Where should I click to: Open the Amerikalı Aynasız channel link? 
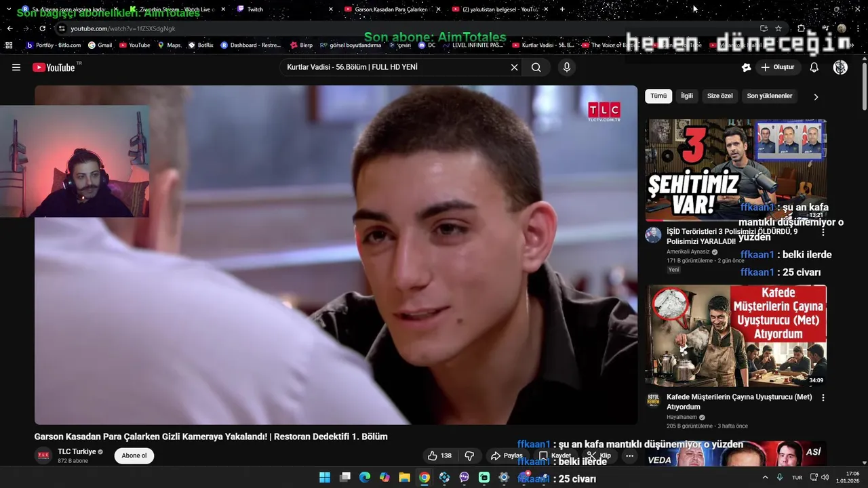coord(688,251)
